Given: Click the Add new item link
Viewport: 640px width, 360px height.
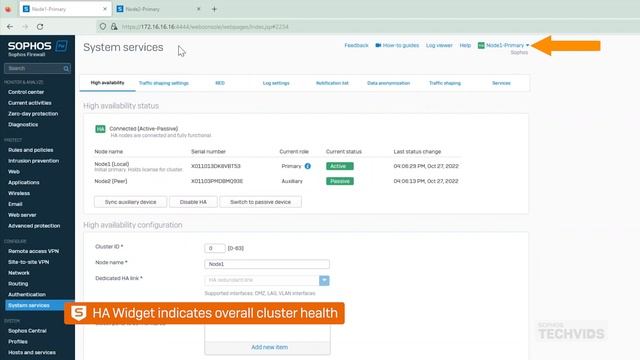Looking at the screenshot, I should tap(269, 347).
